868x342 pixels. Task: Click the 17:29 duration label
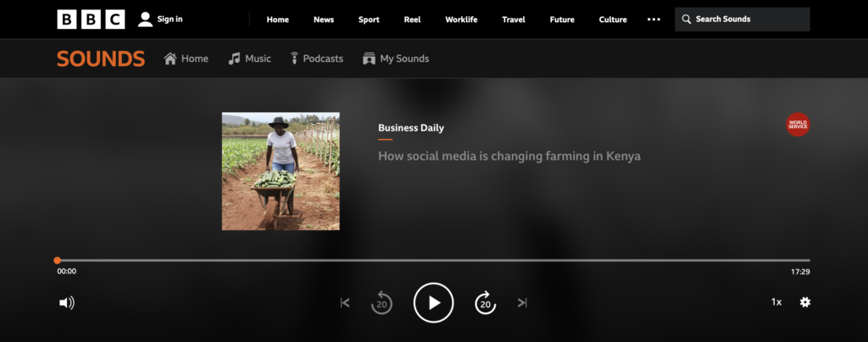(800, 272)
